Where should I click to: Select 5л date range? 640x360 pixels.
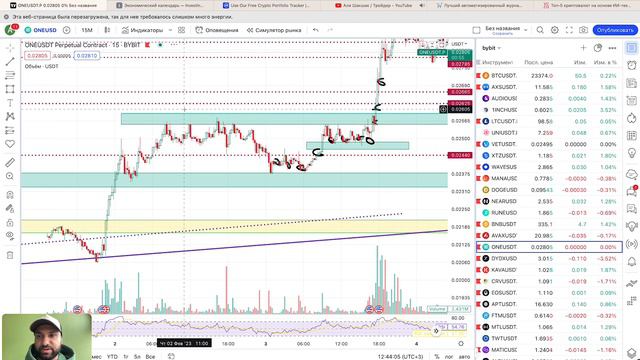pyautogui.click(x=137, y=357)
